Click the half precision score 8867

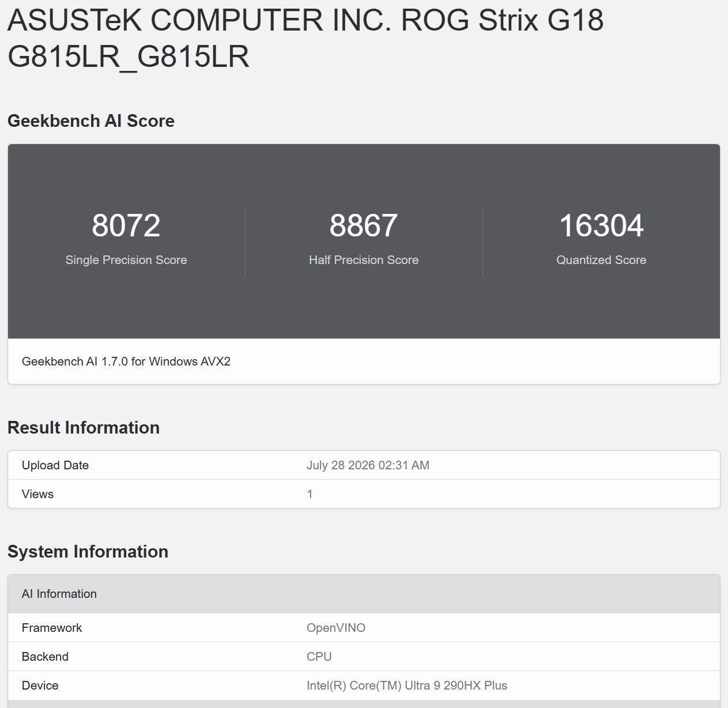(x=364, y=225)
